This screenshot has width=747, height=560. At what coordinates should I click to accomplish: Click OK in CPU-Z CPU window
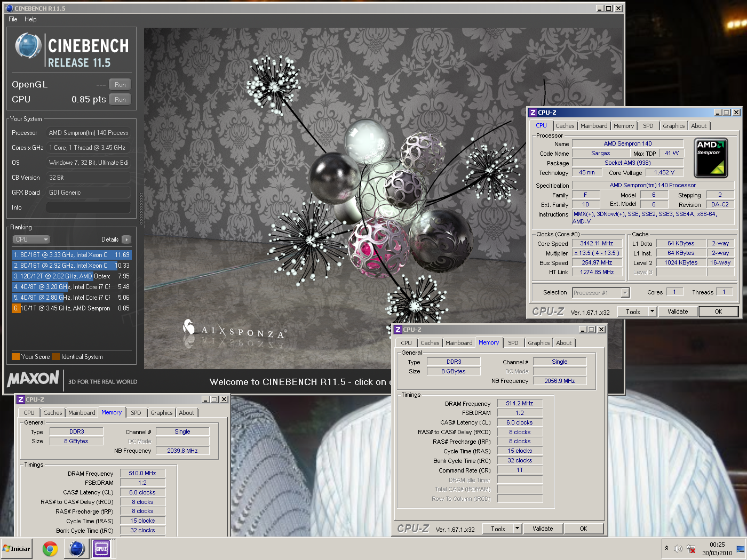click(718, 312)
